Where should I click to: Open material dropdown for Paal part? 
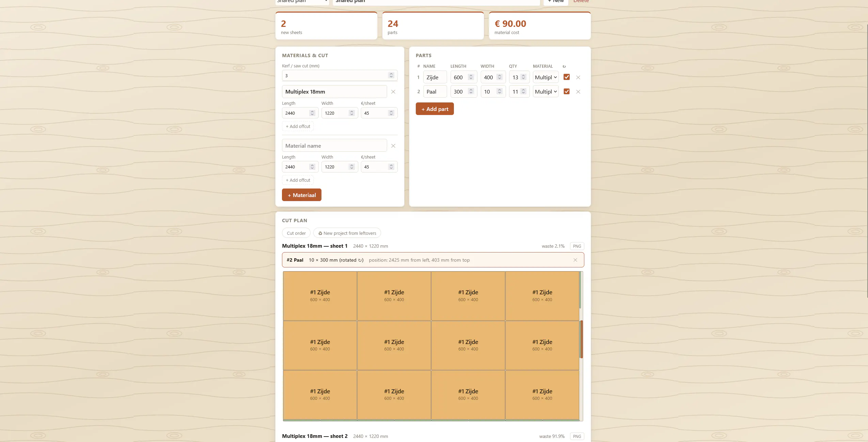[546, 92]
